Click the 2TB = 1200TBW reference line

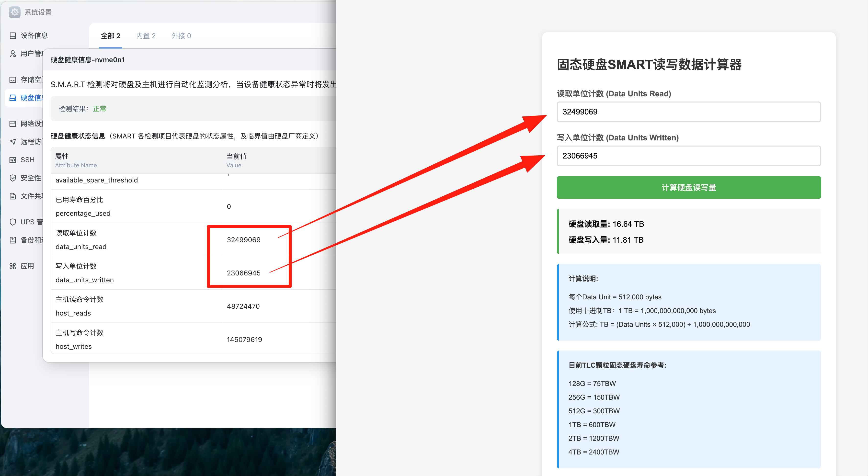coord(594,438)
